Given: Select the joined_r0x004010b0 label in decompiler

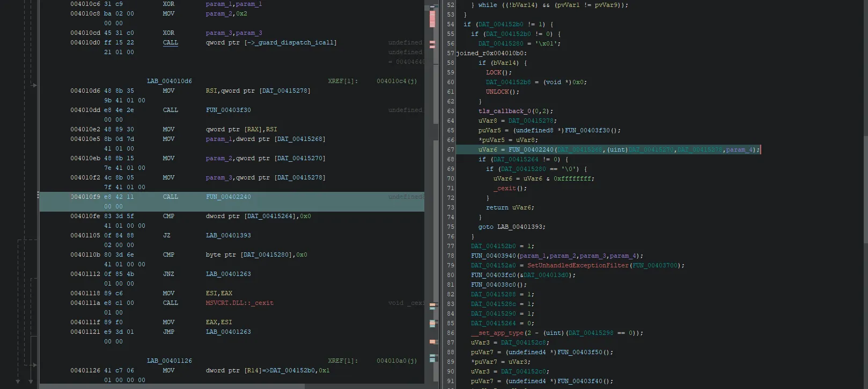Looking at the screenshot, I should 491,53.
